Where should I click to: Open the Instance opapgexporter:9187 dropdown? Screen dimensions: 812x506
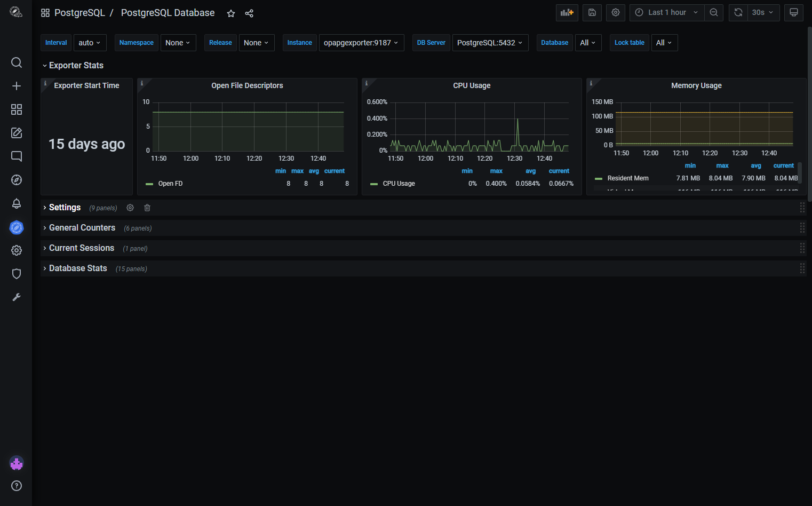361,43
